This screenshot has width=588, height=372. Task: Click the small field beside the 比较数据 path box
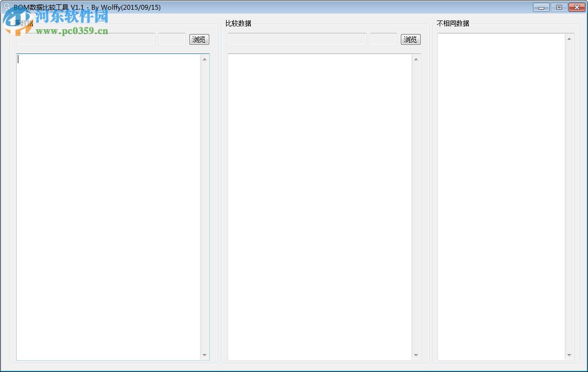(383, 39)
